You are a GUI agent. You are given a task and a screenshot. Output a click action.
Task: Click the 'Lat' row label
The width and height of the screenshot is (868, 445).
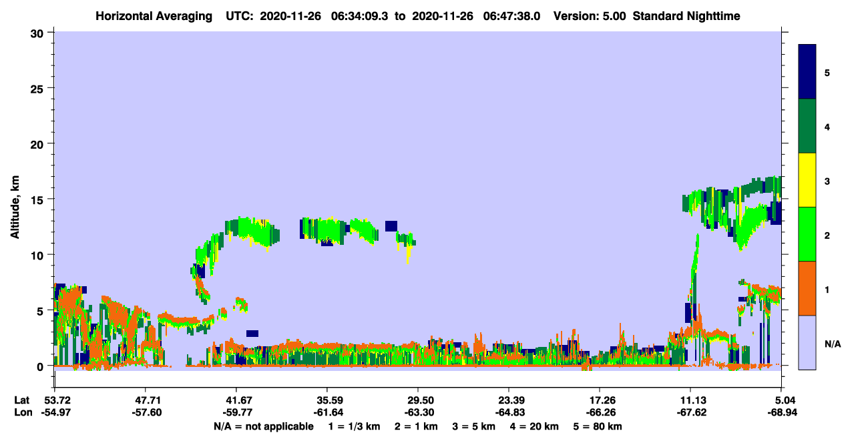tap(22, 400)
